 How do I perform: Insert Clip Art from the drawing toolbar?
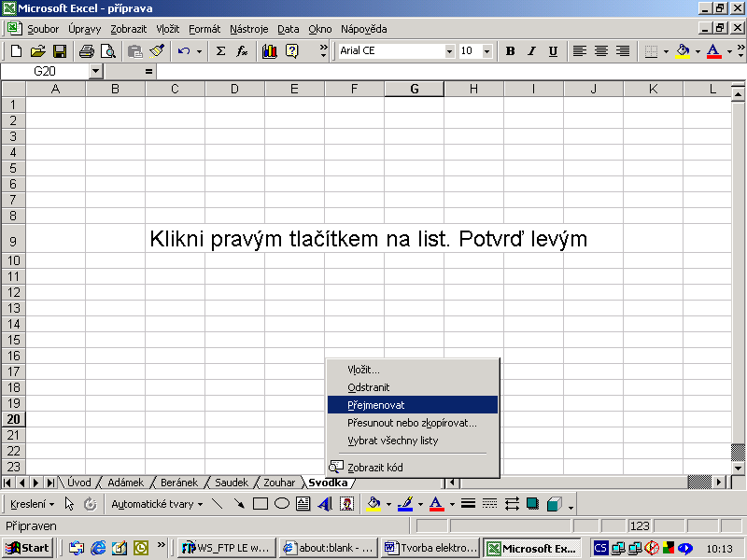346,504
